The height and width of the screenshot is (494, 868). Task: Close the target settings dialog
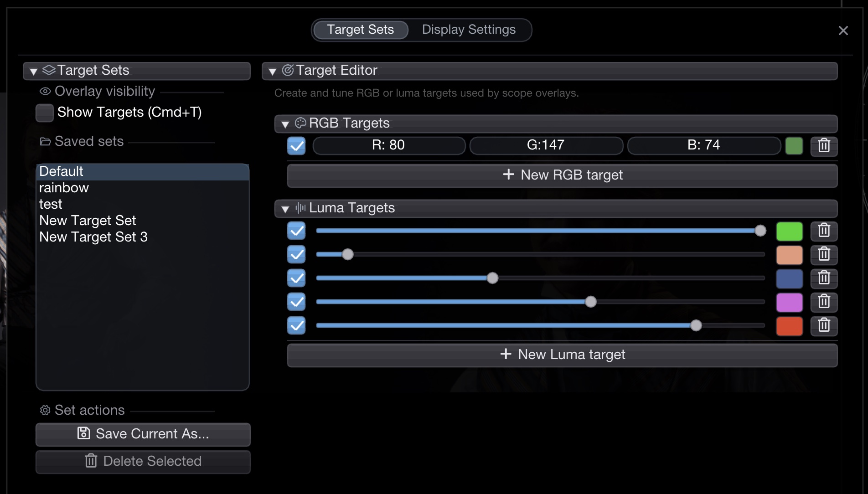[843, 31]
